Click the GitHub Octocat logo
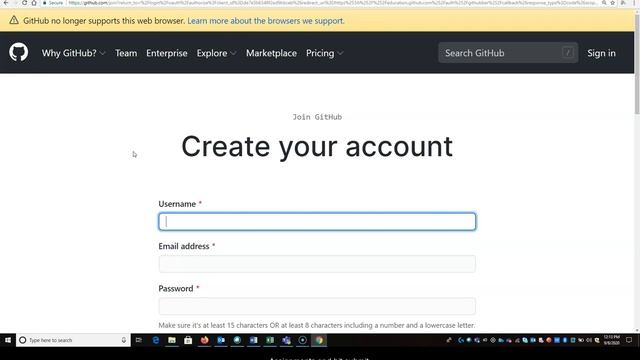Viewport: 640px width, 360px height. (18, 52)
